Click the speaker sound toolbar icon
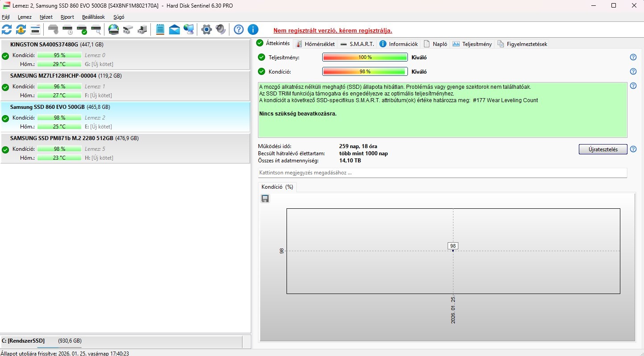Screen dimensions: 644x356 pos(220,30)
